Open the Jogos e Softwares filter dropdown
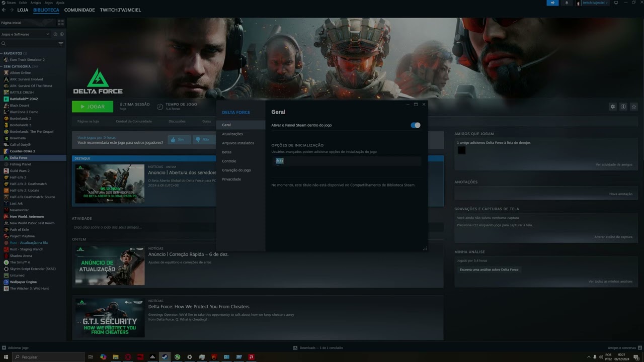This screenshot has height=362, width=644. (x=25, y=34)
